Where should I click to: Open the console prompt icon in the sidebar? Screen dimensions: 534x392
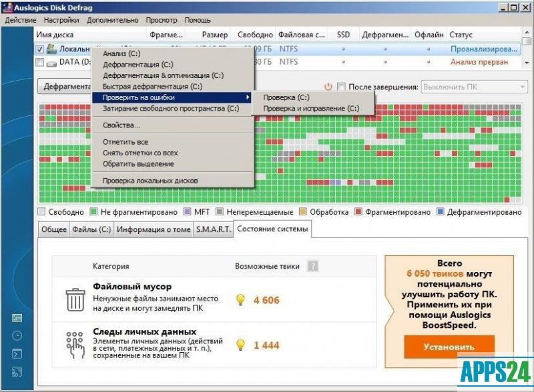pos(17,354)
